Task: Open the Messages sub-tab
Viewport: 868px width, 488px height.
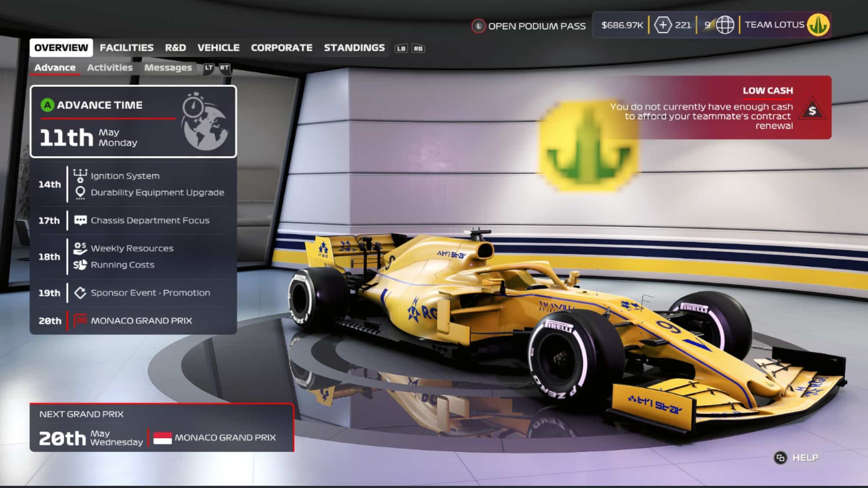Action: (168, 68)
